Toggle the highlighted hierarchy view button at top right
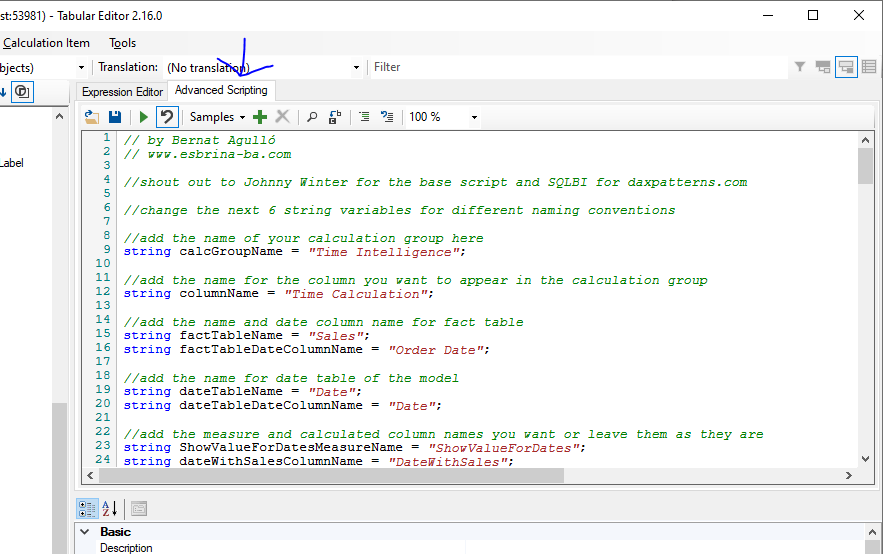Image resolution: width=883 pixels, height=554 pixels. (x=846, y=67)
